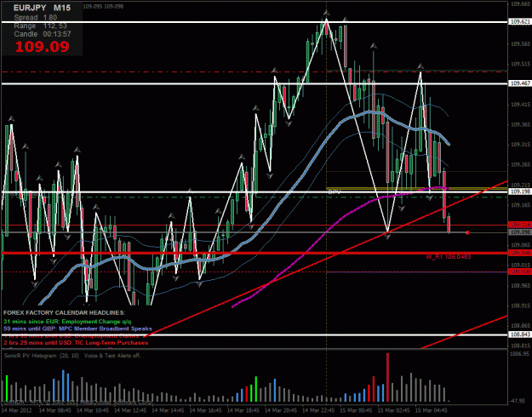Click the 1006.95 histogram scale value
532x417 pixels.
(x=519, y=353)
